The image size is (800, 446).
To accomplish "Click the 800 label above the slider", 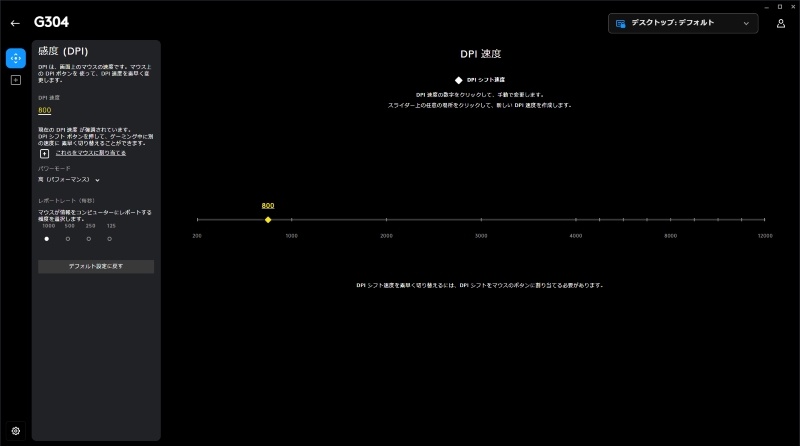I will point(268,206).
